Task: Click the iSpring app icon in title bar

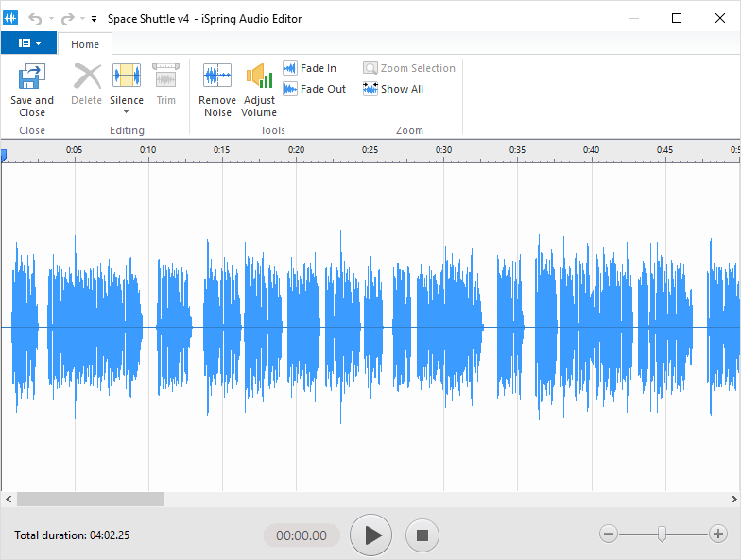Action: click(x=11, y=18)
